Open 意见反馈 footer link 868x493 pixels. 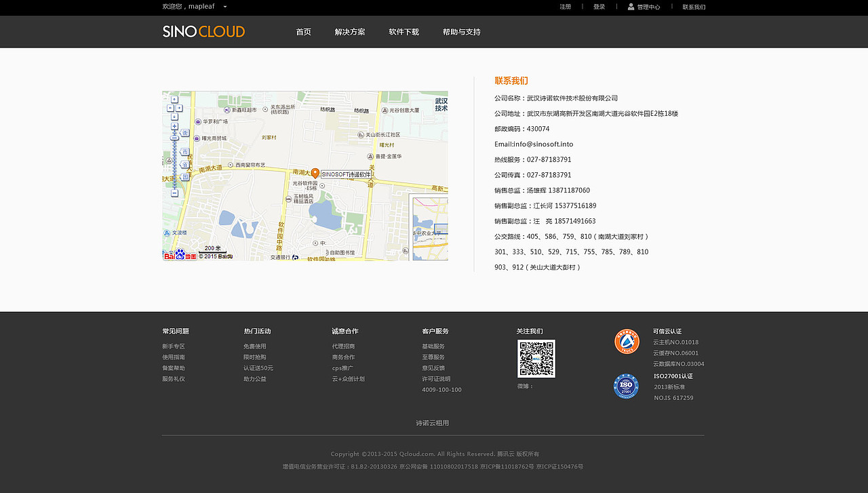point(433,368)
